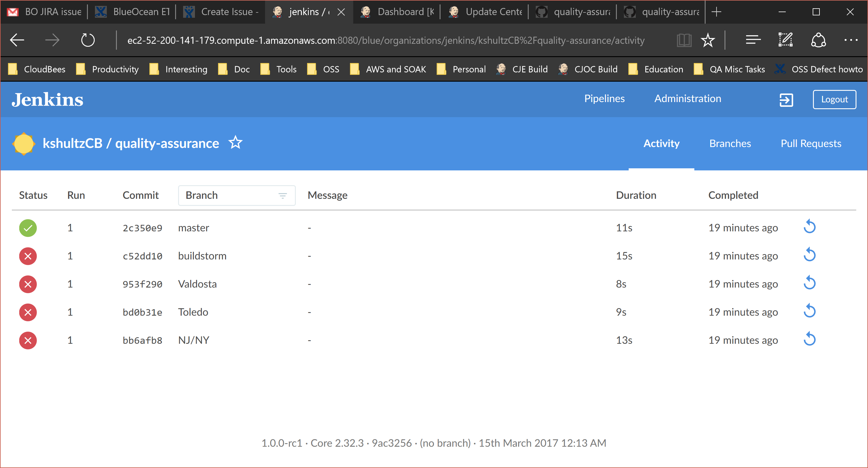Viewport: 868px width, 468px height.
Task: Open Edge reading view book icon
Action: coord(684,41)
